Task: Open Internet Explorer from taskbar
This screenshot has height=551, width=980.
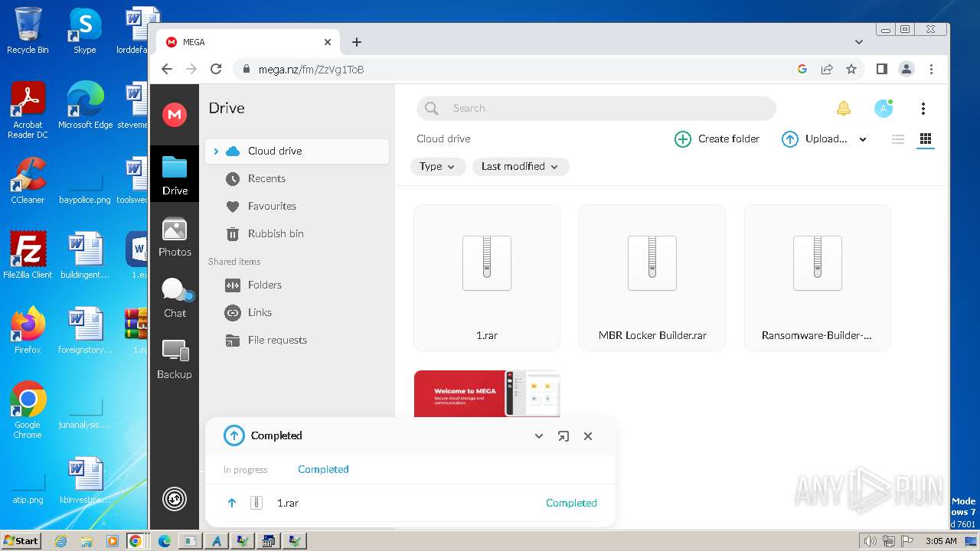Action: coord(61,541)
